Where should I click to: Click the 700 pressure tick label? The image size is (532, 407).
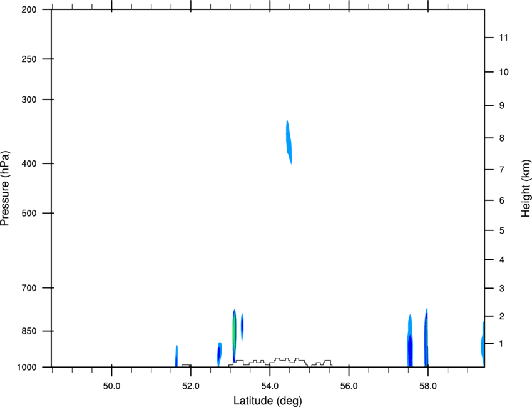pos(29,288)
